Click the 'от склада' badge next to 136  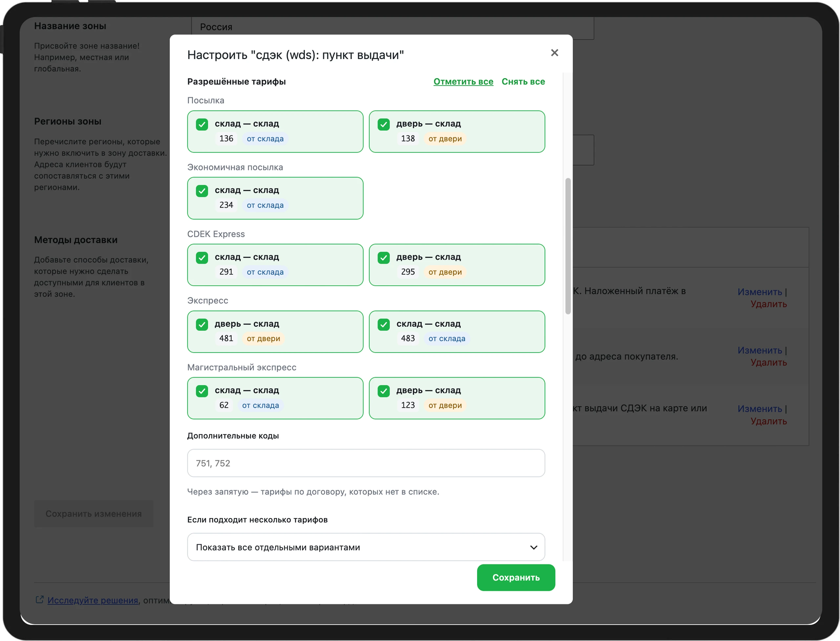(x=265, y=138)
